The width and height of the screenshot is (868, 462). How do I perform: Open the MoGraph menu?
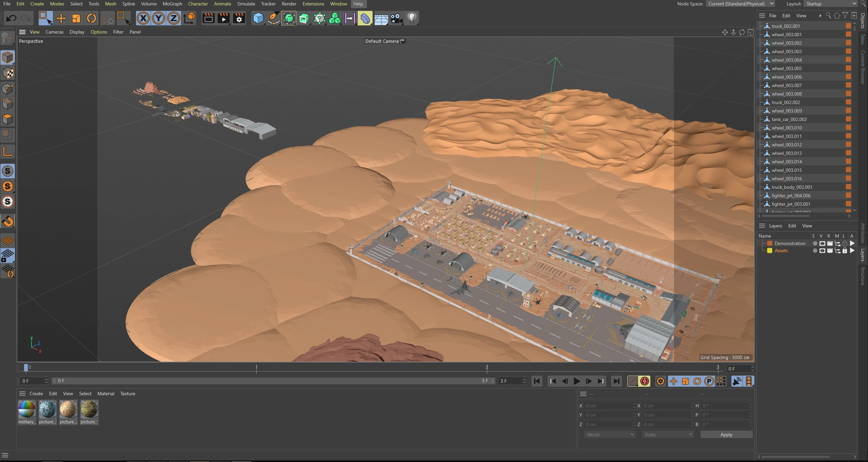172,4
